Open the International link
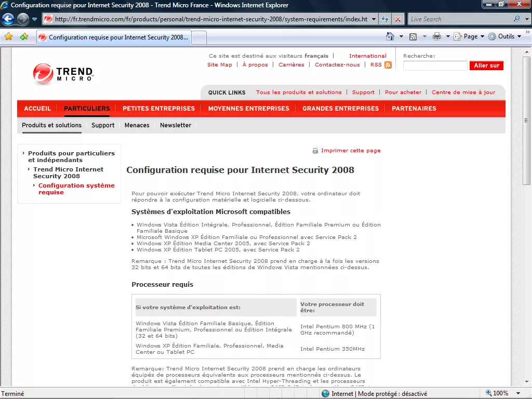This screenshot has height=399, width=532. (x=367, y=56)
